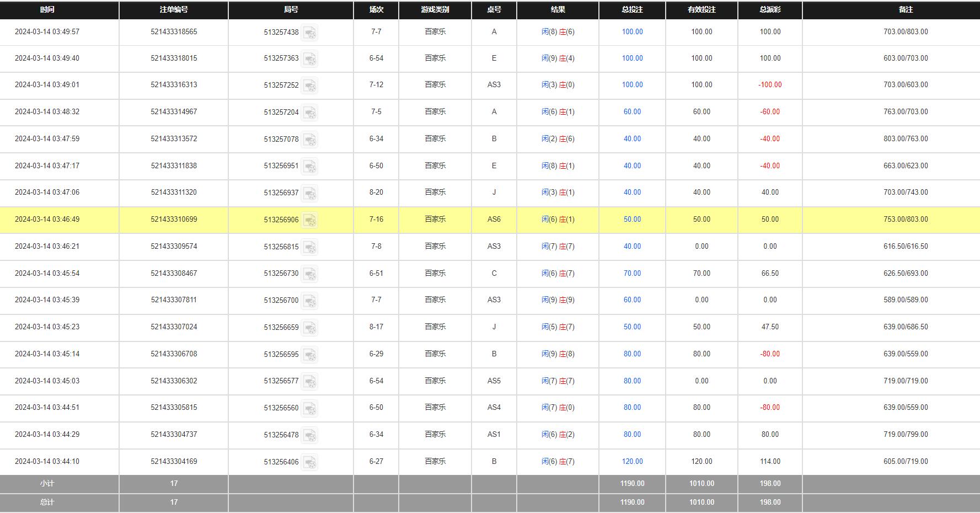Click the 游戏类别 column header

pos(435,9)
